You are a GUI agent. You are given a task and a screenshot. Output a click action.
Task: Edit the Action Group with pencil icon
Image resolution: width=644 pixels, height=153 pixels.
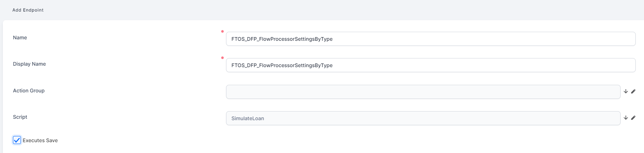[x=633, y=92]
